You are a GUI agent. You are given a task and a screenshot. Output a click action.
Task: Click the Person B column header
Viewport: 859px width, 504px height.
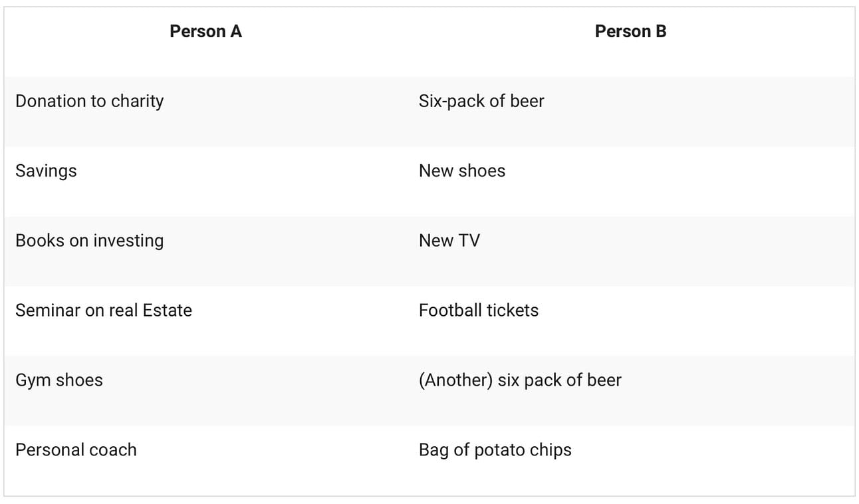[x=630, y=31]
